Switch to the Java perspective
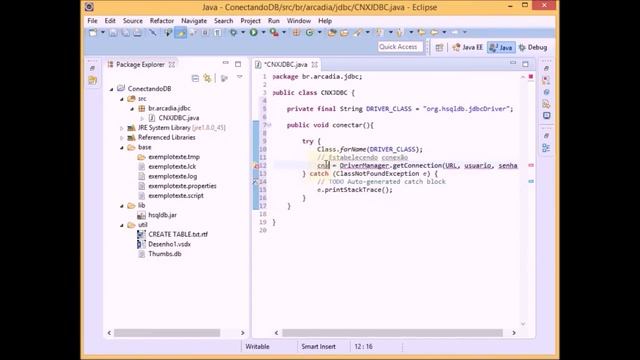Screen dimensions: 640x360 [x=501, y=47]
